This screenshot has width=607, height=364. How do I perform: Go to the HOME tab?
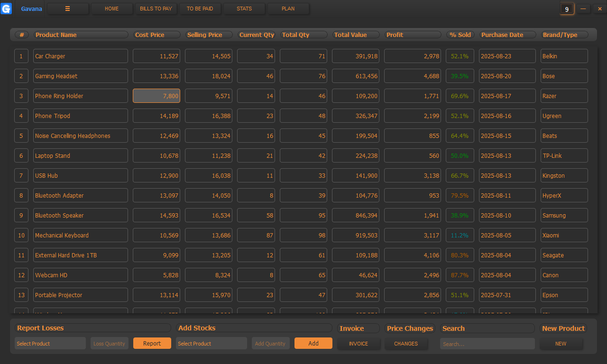click(x=112, y=9)
